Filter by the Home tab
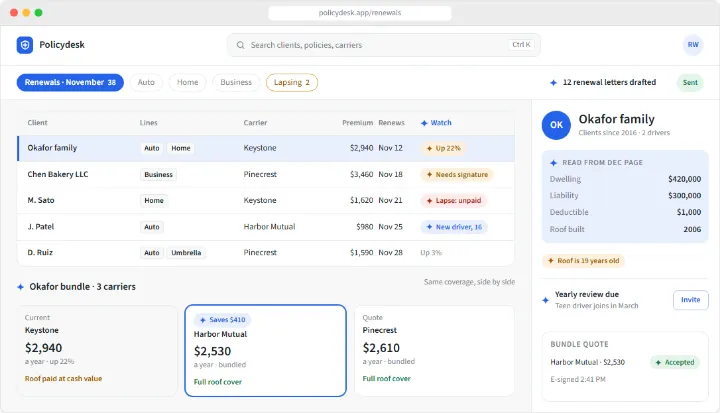 (x=187, y=83)
